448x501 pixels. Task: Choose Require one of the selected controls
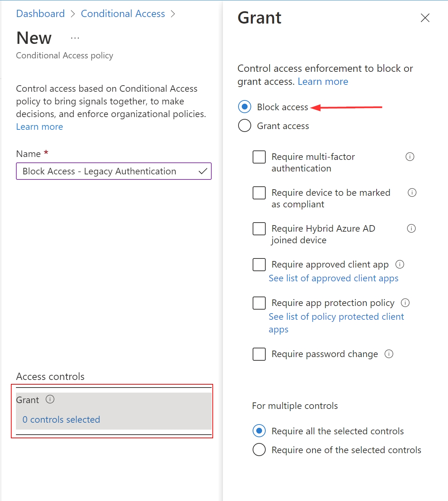259,450
